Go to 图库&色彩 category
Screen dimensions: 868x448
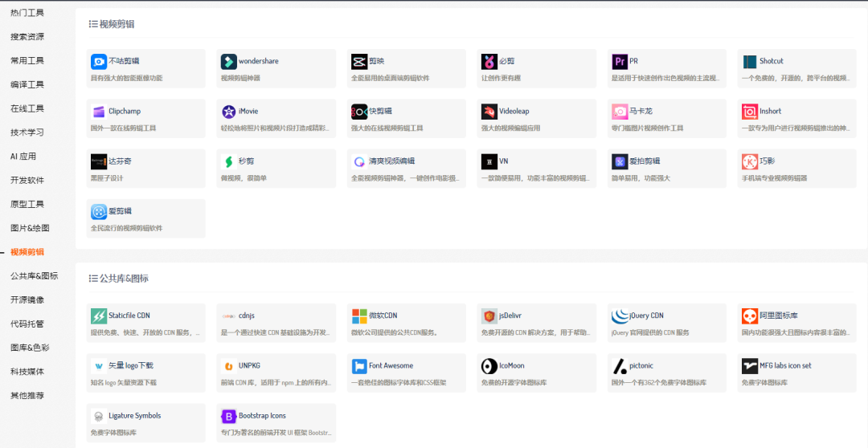pos(30,348)
